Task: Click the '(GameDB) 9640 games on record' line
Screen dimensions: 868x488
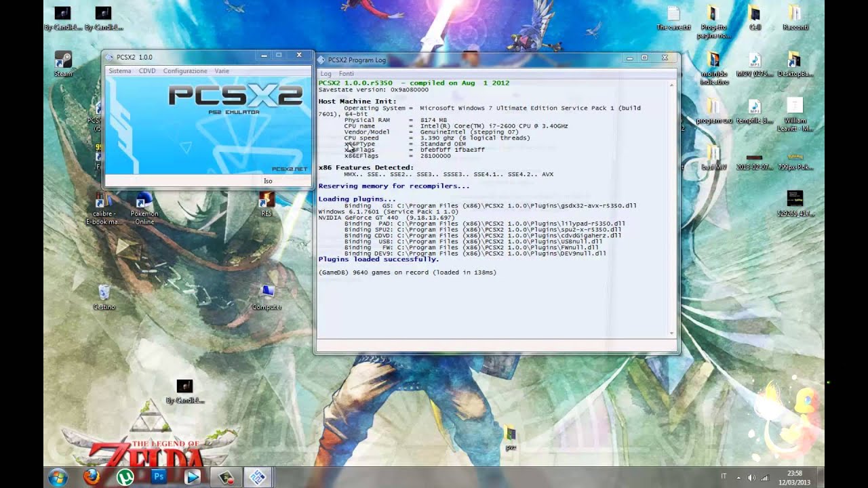Action: 407,272
